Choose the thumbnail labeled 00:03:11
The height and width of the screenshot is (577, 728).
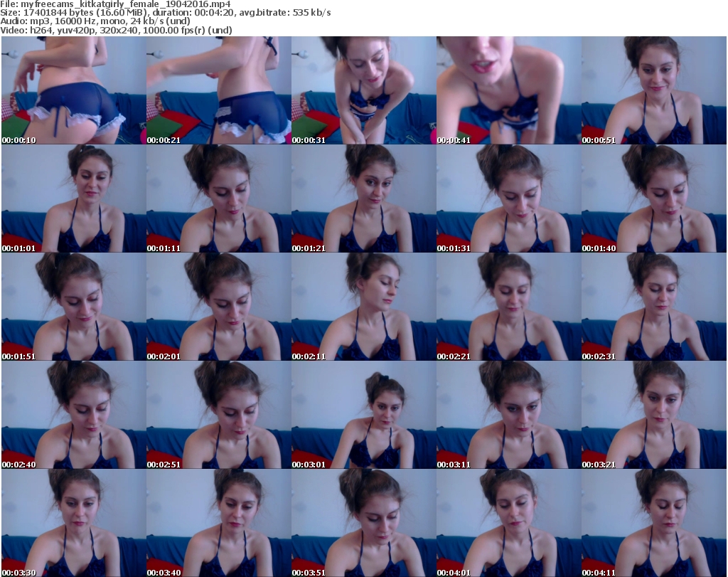point(509,415)
